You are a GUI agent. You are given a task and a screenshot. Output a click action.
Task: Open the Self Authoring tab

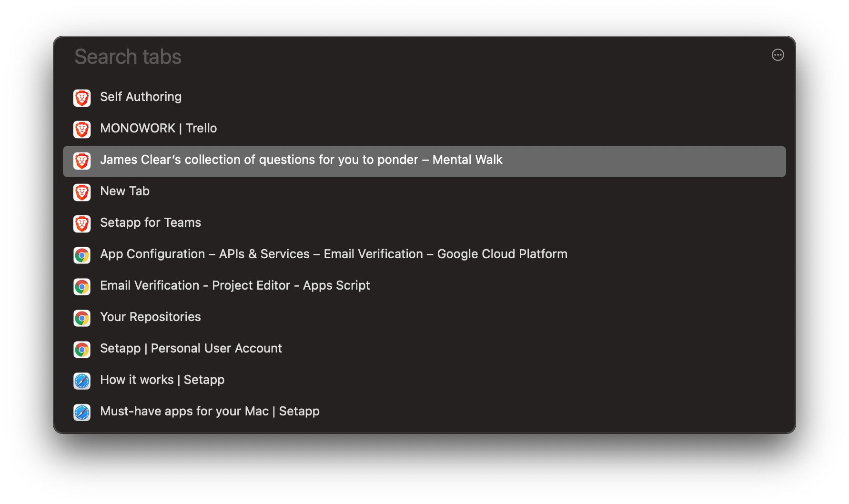(x=141, y=97)
